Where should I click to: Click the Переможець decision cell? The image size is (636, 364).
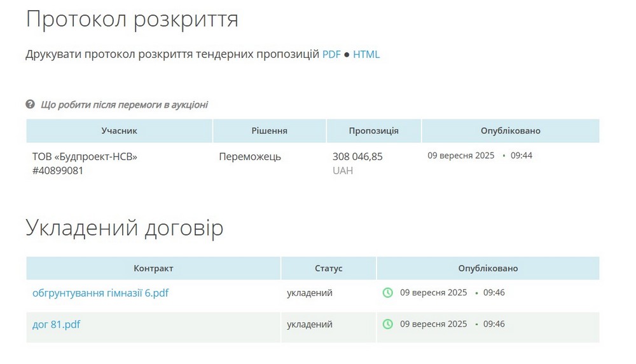point(250,156)
